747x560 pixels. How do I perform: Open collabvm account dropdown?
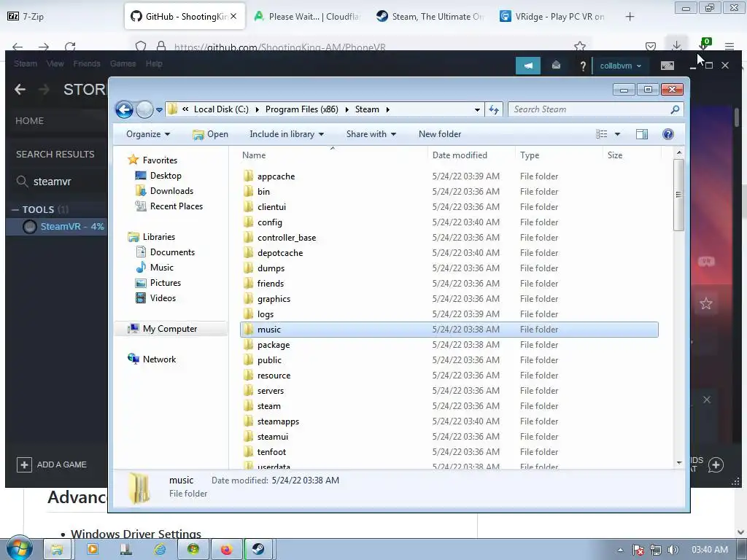pyautogui.click(x=620, y=66)
